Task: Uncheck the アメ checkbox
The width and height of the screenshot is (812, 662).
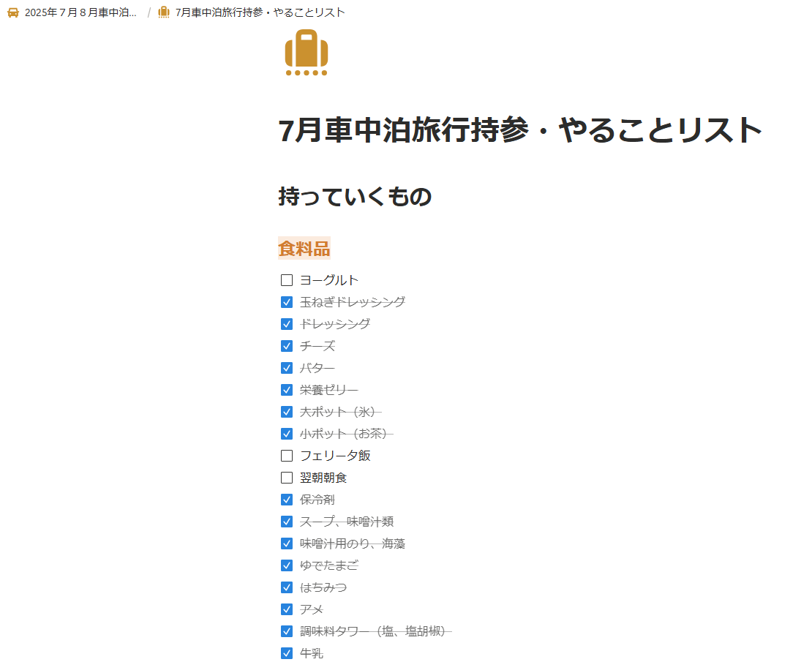Action: (286, 609)
